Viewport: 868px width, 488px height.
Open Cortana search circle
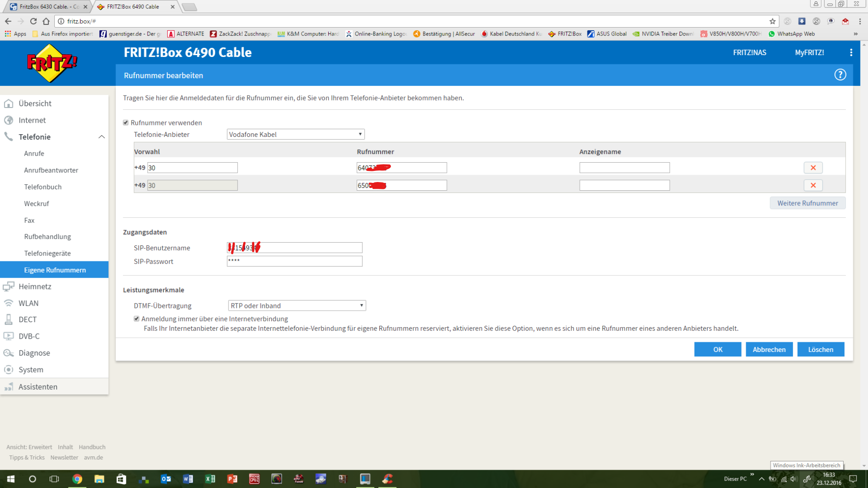pos(32,479)
